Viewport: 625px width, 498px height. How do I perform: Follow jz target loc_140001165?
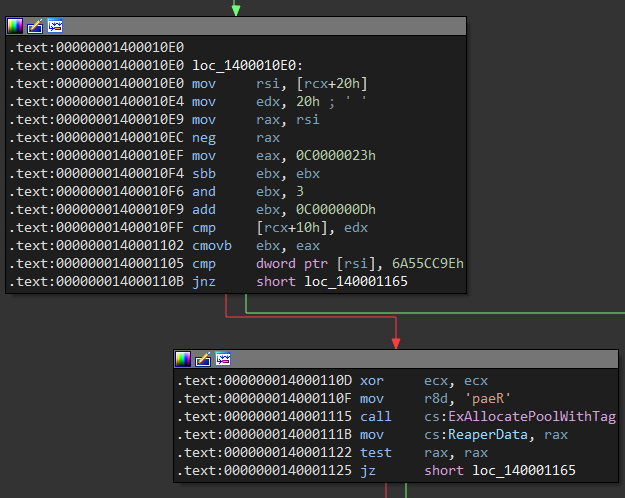click(x=524, y=470)
